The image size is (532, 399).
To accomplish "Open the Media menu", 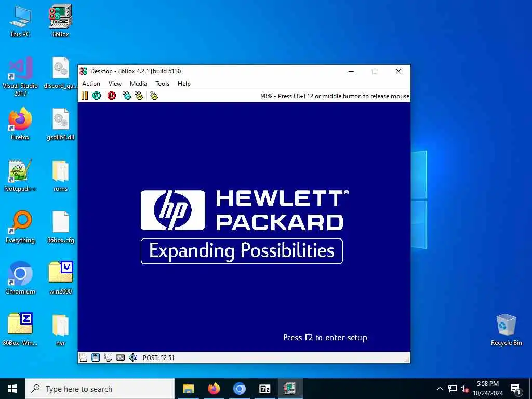I will (x=138, y=84).
